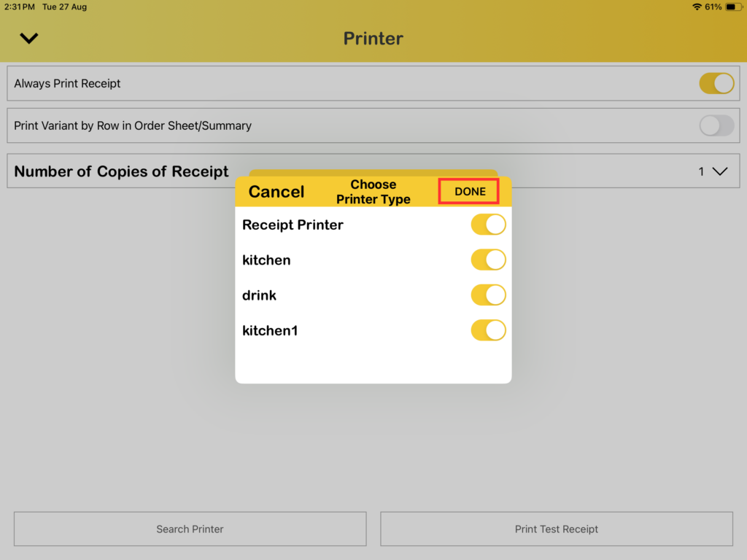This screenshot has width=747, height=560.
Task: Tap the battery indicator icon
Action: [x=732, y=7]
